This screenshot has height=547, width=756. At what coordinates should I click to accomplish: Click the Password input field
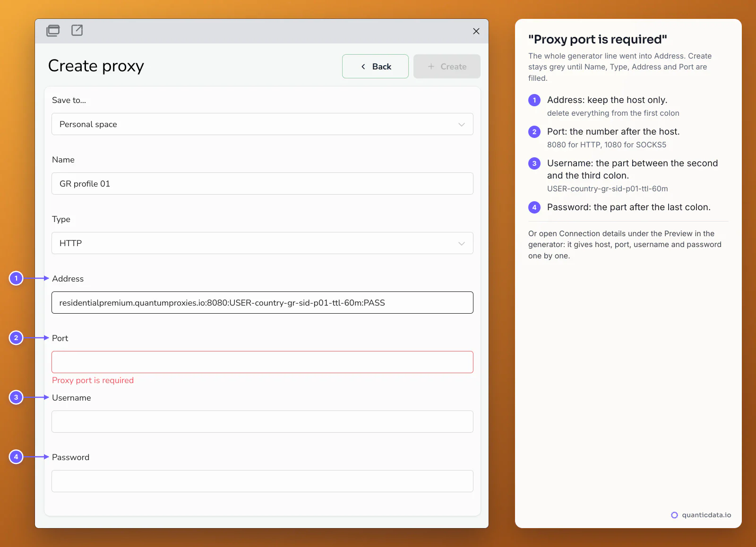[262, 481]
